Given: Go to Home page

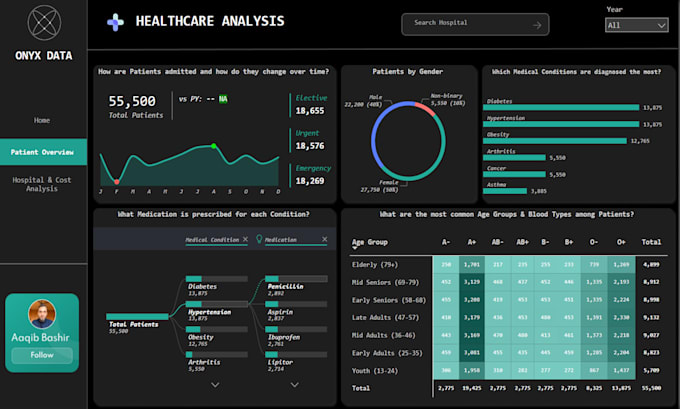Looking at the screenshot, I should [x=42, y=121].
